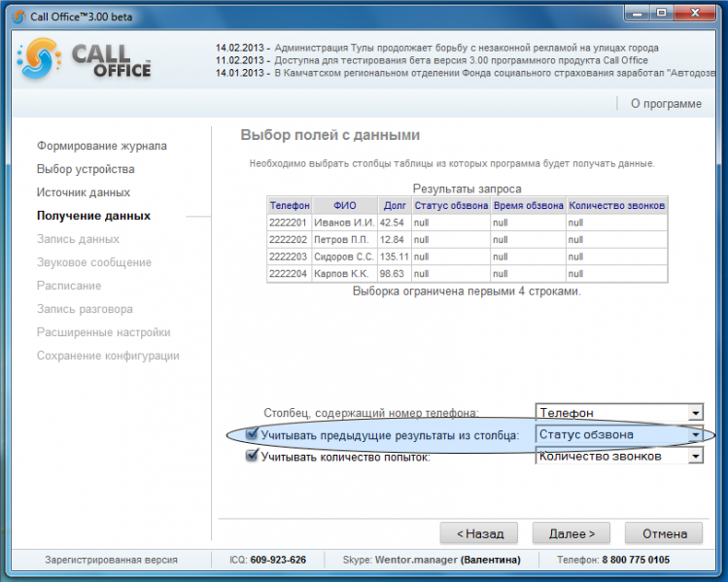Image resolution: width=728 pixels, height=582 pixels.
Task: Click name cell 'Сидоров С.С.'
Action: point(345,257)
